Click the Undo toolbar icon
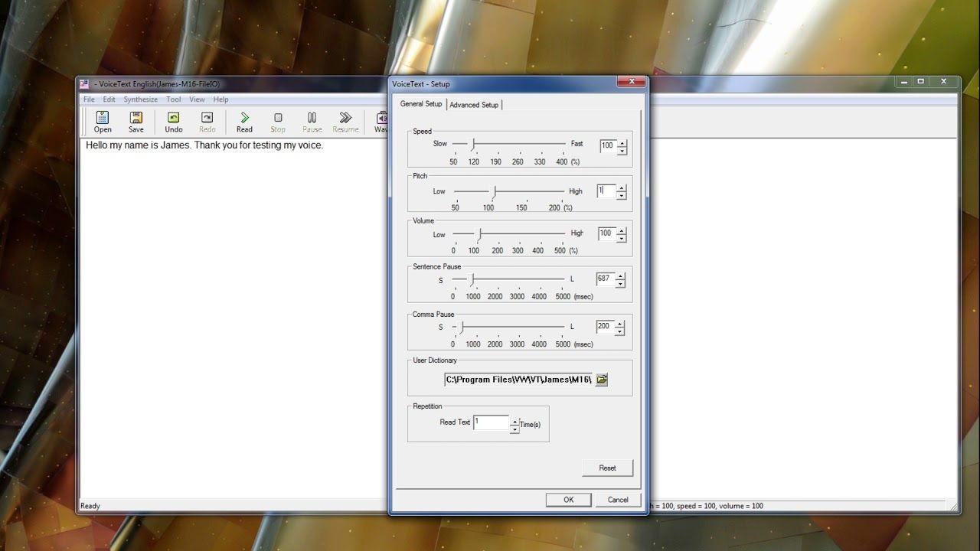This screenshot has width=980, height=551. coord(174,117)
